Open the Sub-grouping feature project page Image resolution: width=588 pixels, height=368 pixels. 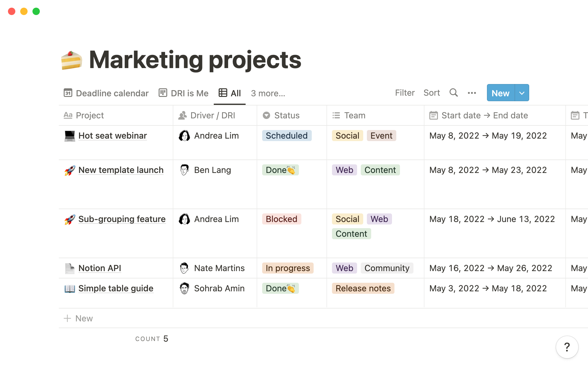tap(122, 219)
